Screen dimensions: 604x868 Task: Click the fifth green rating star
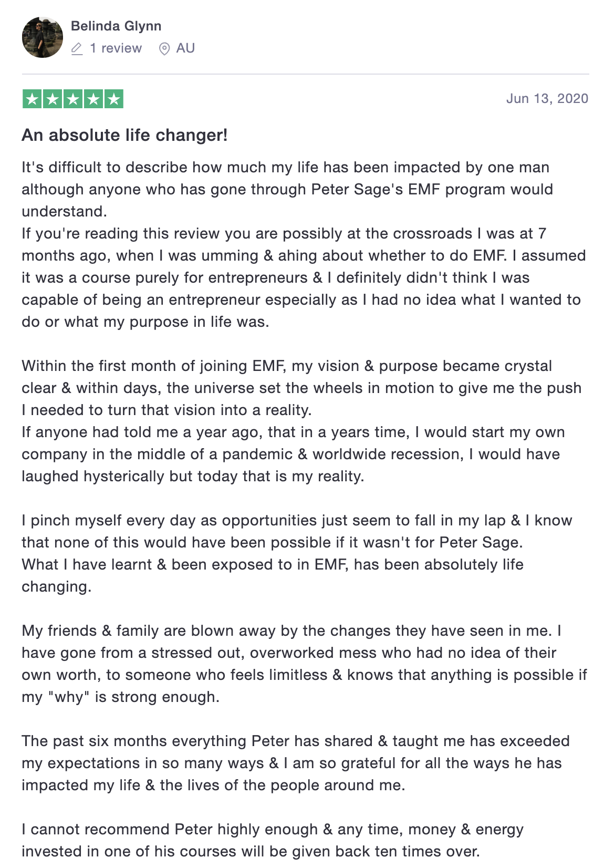pyautogui.click(x=113, y=99)
